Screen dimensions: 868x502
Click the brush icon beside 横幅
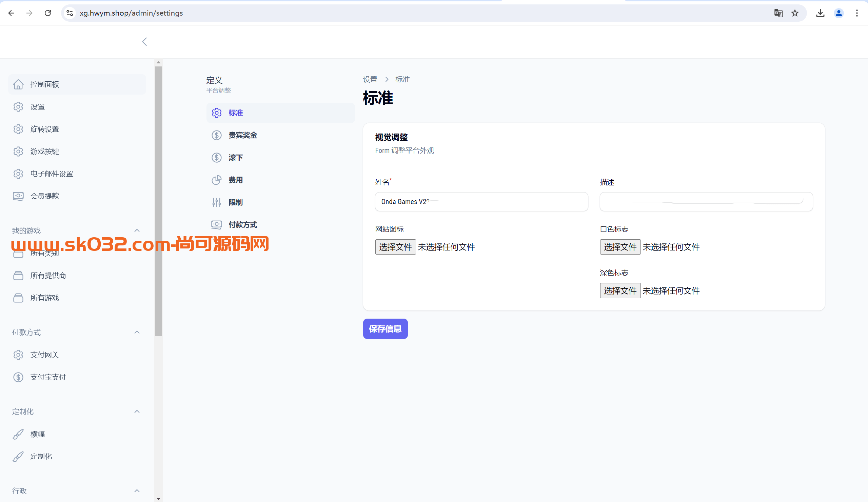pos(18,434)
